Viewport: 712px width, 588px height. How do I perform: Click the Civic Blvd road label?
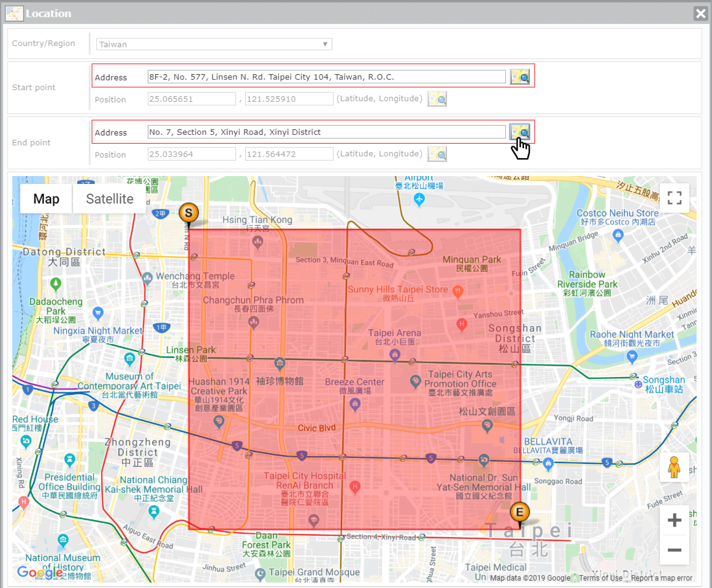316,428
